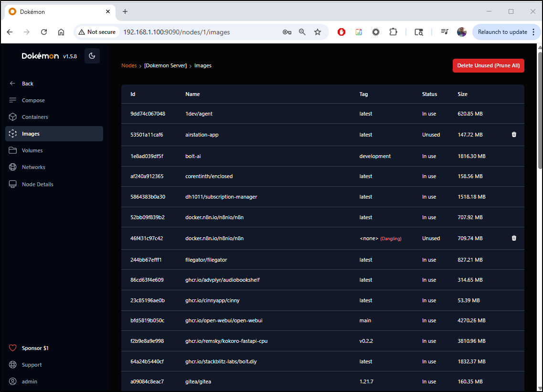Viewport: 543px width, 392px height.
Task: Click the Back arrow in sidebar
Action: pos(12,84)
